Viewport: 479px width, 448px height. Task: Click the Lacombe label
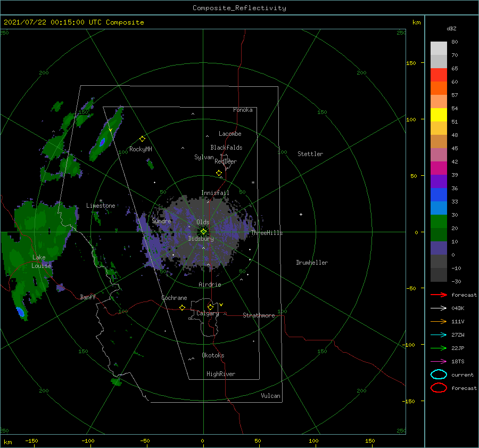point(230,134)
